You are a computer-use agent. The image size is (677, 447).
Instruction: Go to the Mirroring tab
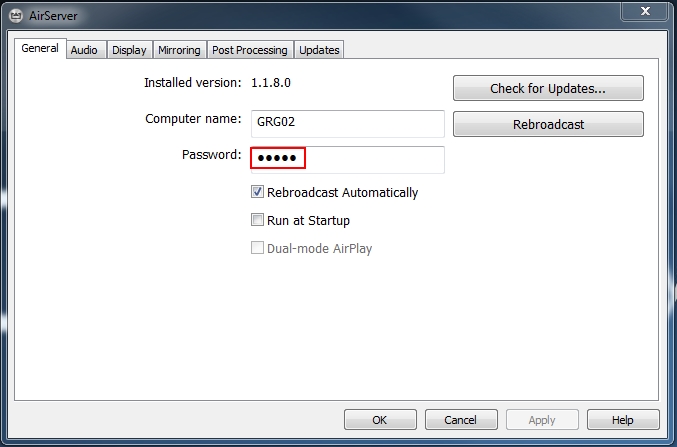pyautogui.click(x=179, y=50)
